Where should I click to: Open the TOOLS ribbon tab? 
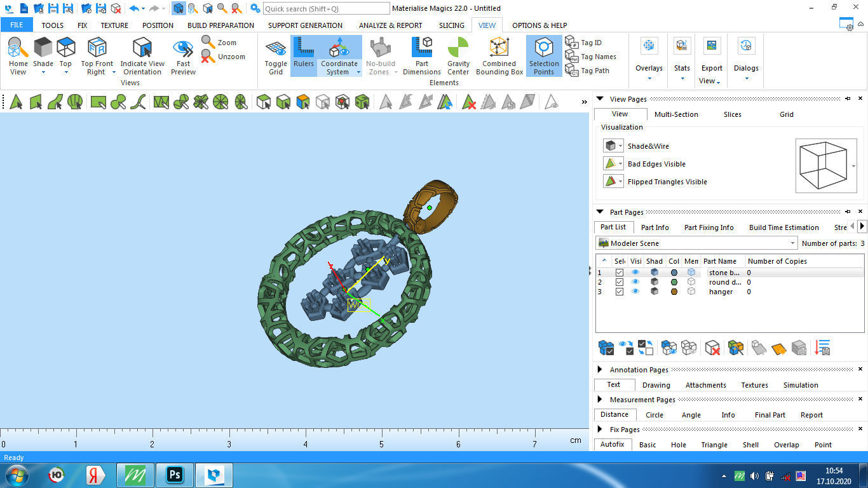[53, 25]
